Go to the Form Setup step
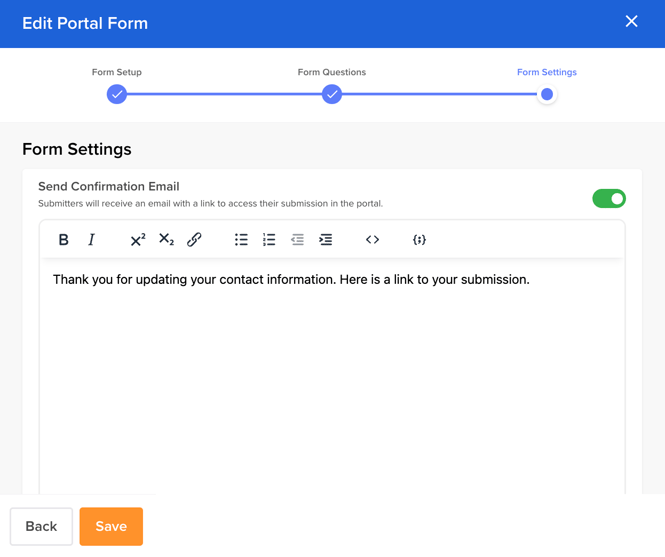This screenshot has height=557, width=665. tap(117, 72)
